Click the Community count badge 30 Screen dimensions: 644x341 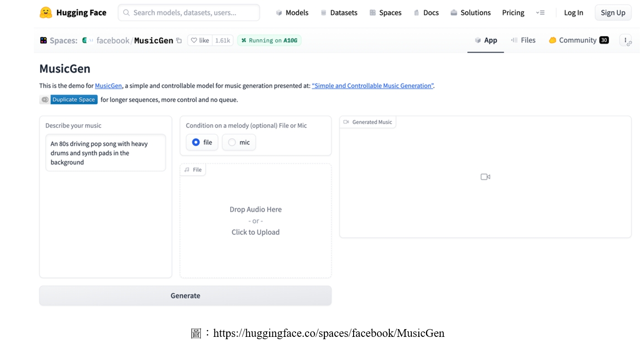(x=604, y=40)
